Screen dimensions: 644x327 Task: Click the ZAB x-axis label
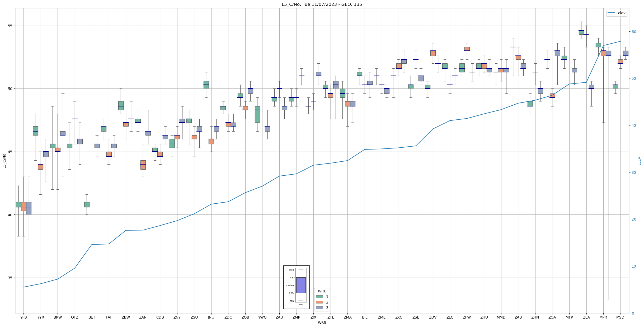pos(518,317)
